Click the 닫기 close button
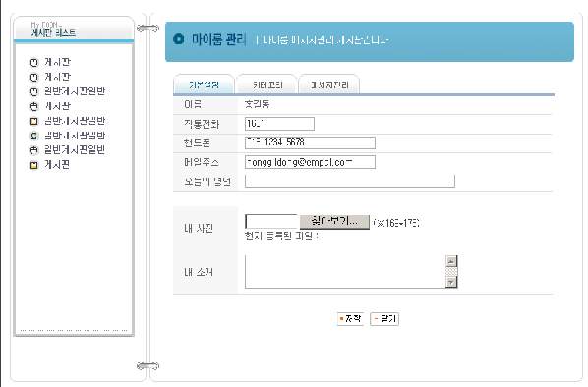The height and width of the screenshot is (387, 588). [384, 319]
